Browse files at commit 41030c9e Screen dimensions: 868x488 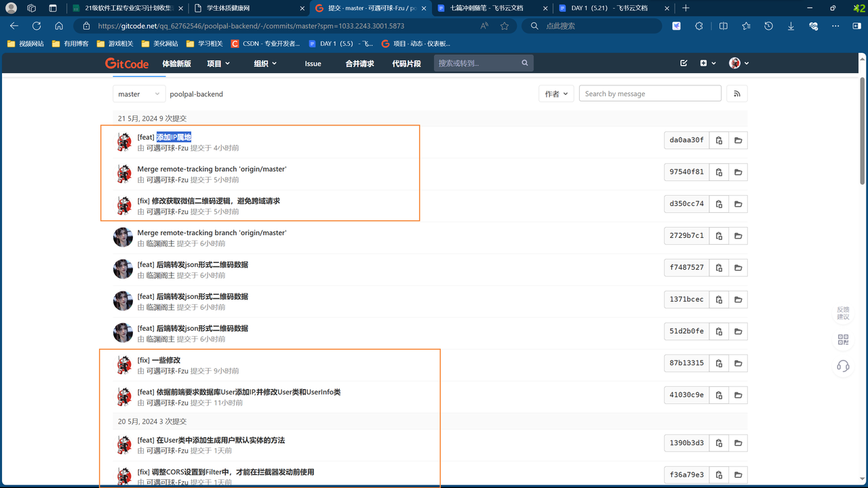(x=738, y=395)
